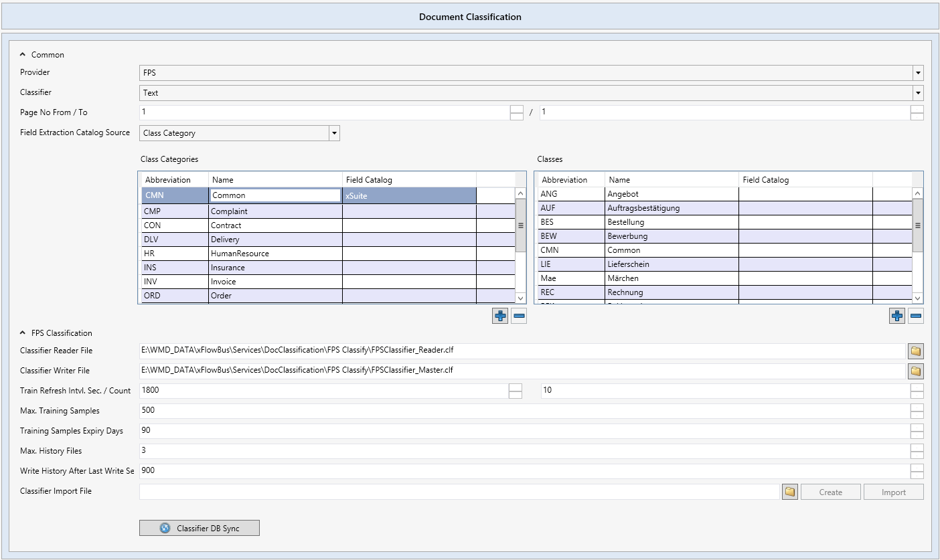The height and width of the screenshot is (560, 940).
Task: Open Field Extraction Catalog Source dropdown
Action: (x=334, y=133)
